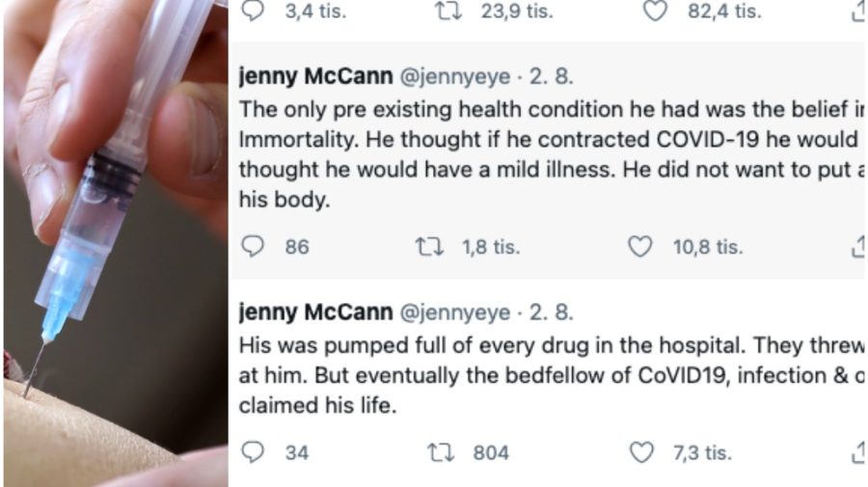Open jenny McCann's profile from the hospital tweet
This screenshot has height=487, width=868.
[x=315, y=311]
